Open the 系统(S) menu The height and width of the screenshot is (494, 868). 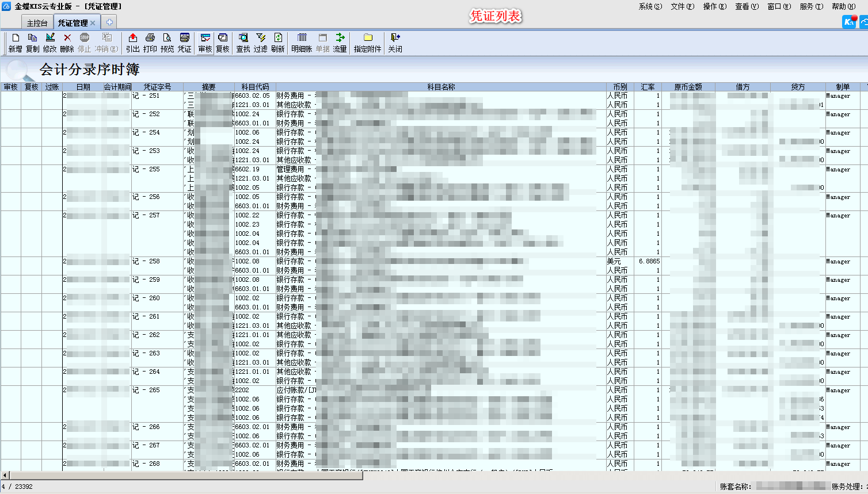coord(650,6)
